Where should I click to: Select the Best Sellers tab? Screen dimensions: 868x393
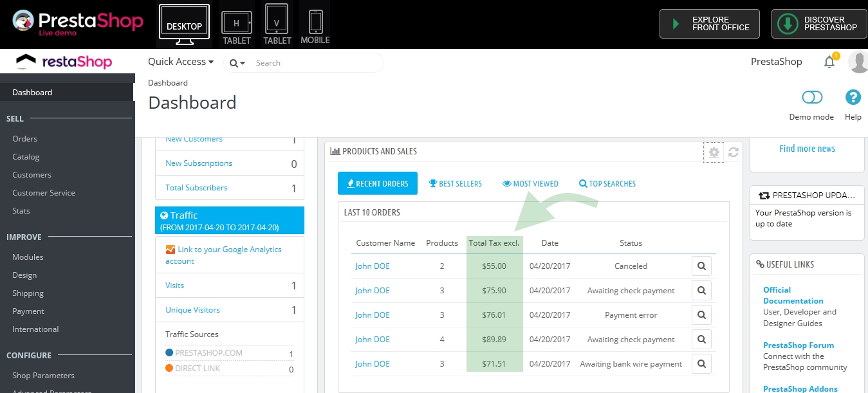[456, 183]
